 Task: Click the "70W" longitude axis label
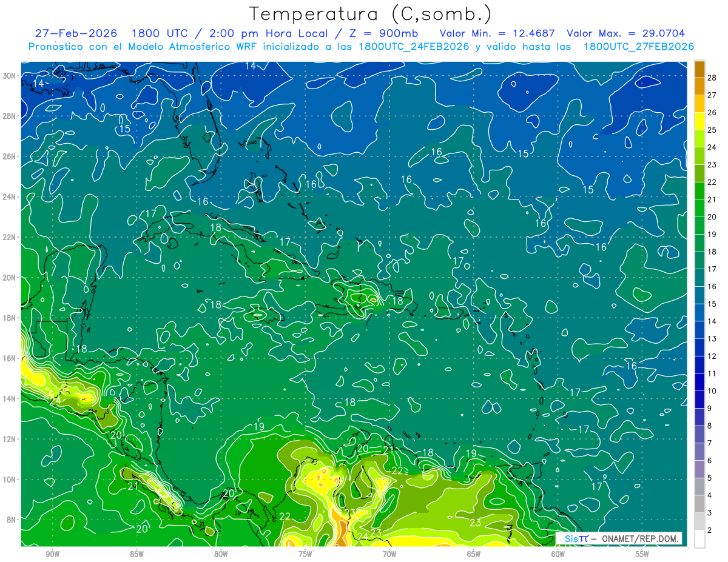pyautogui.click(x=389, y=554)
